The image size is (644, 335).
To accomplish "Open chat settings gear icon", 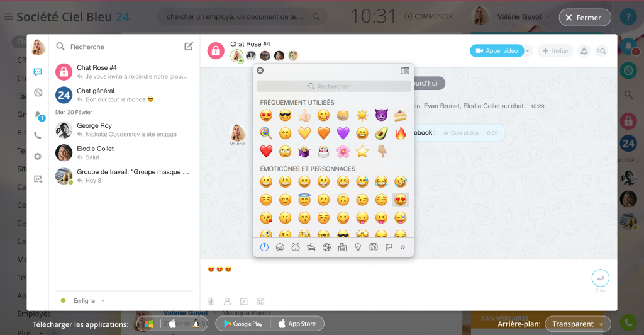I will tap(38, 156).
